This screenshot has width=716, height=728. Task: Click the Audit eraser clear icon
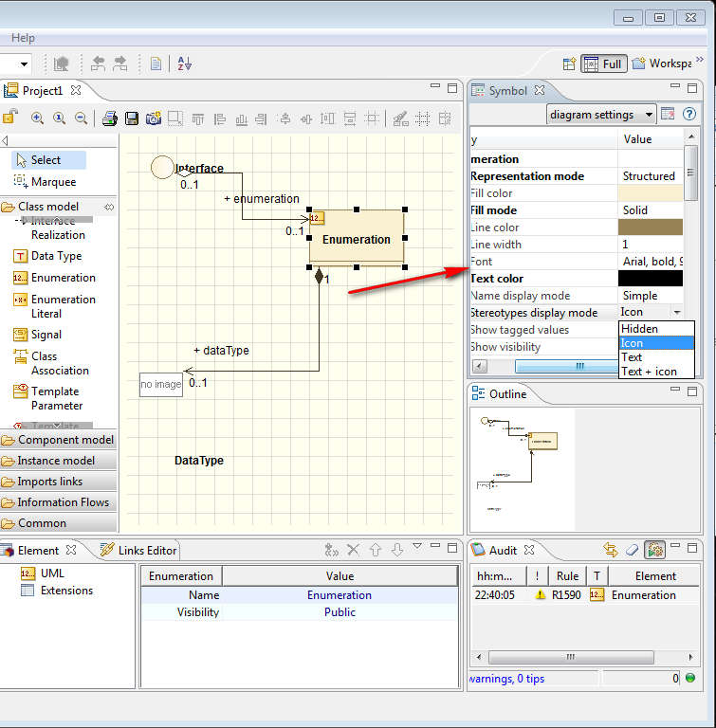coord(633,550)
